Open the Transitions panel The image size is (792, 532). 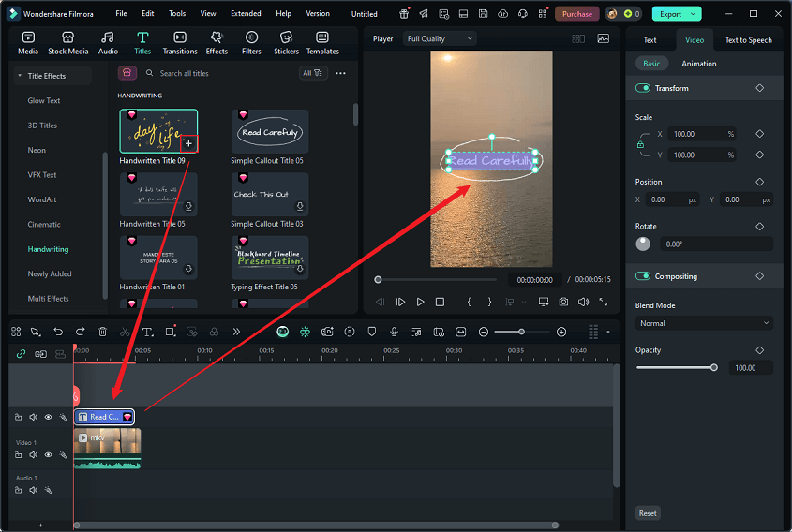pyautogui.click(x=180, y=43)
